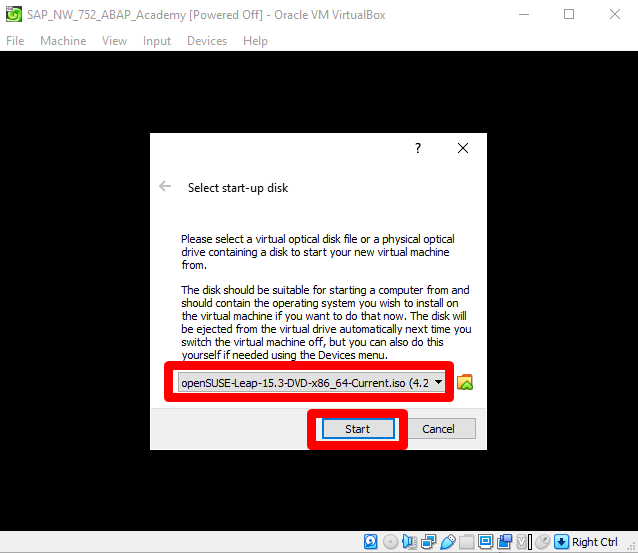
Task: Click the USB devices status icon
Action: click(x=448, y=542)
